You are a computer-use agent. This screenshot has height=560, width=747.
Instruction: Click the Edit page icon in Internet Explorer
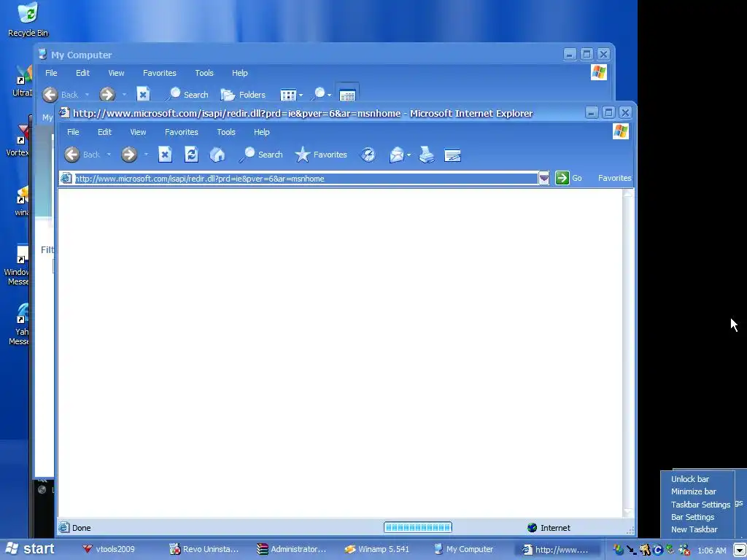(x=452, y=155)
